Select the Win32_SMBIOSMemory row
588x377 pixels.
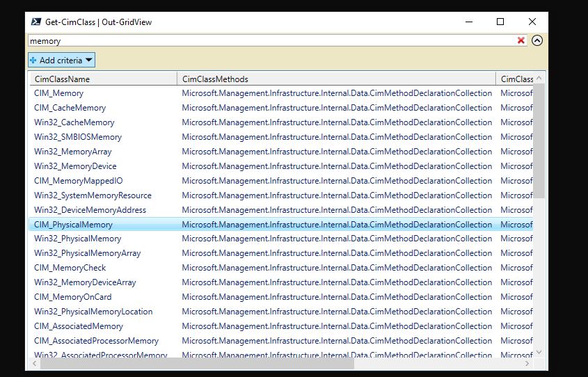tap(78, 137)
